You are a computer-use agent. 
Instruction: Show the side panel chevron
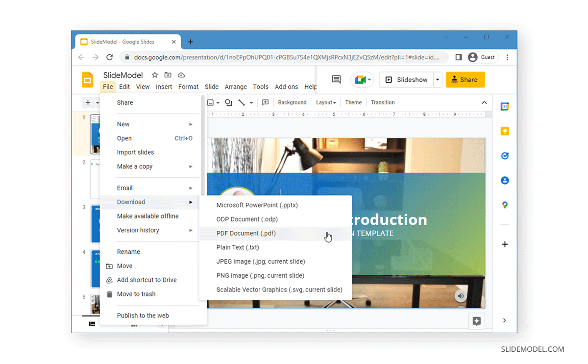[504, 320]
